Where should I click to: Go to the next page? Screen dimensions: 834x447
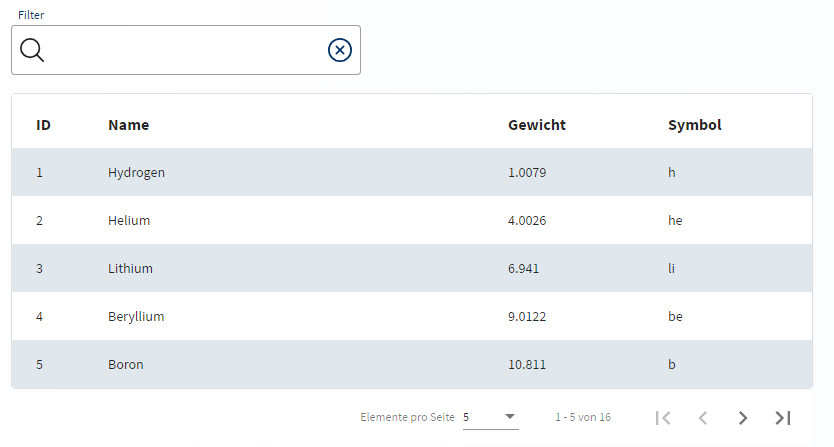coord(743,418)
